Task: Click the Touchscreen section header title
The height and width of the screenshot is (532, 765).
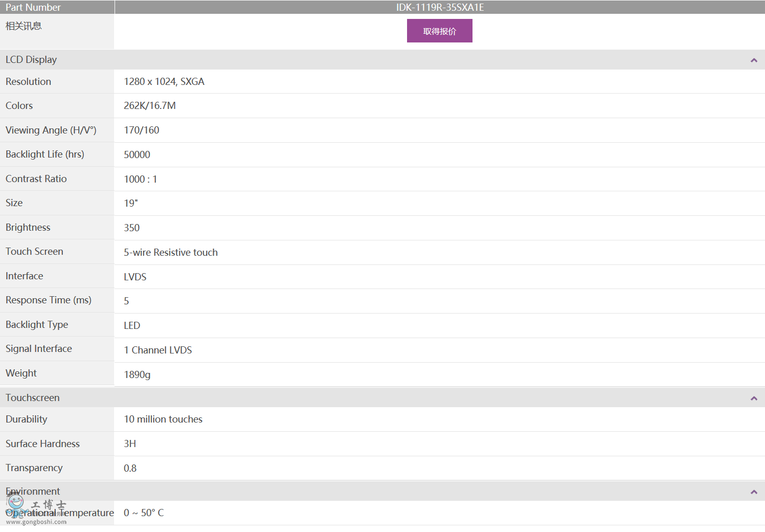Action: 33,398
